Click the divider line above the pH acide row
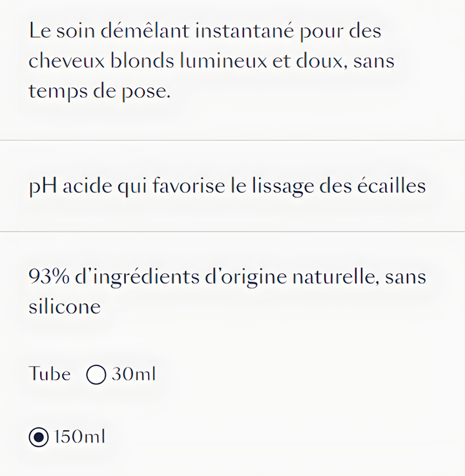Screen dimensions: 465x476 click(232, 141)
